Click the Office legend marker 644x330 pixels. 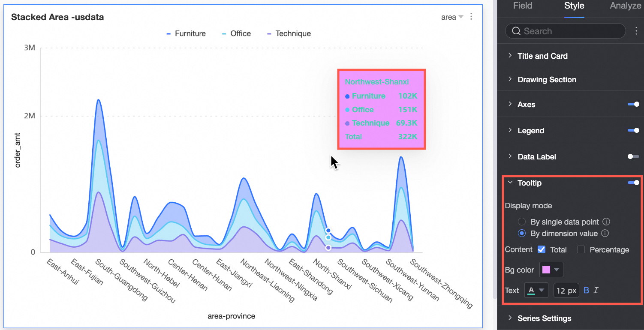pos(224,33)
